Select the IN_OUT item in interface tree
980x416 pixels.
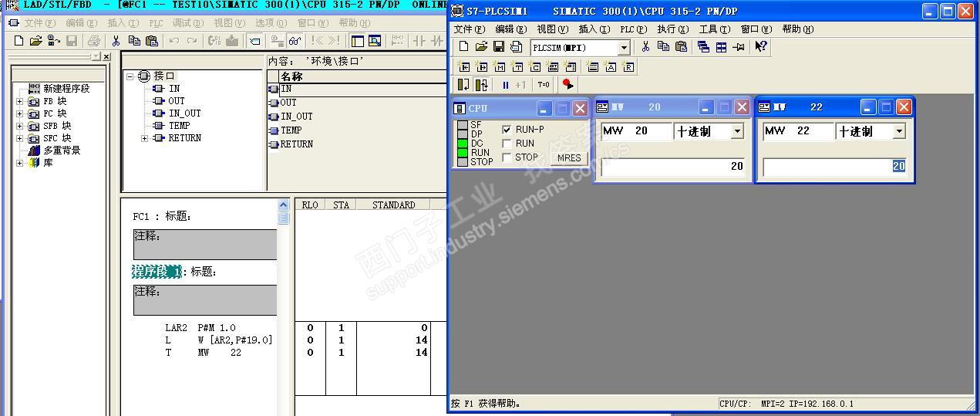pyautogui.click(x=184, y=113)
